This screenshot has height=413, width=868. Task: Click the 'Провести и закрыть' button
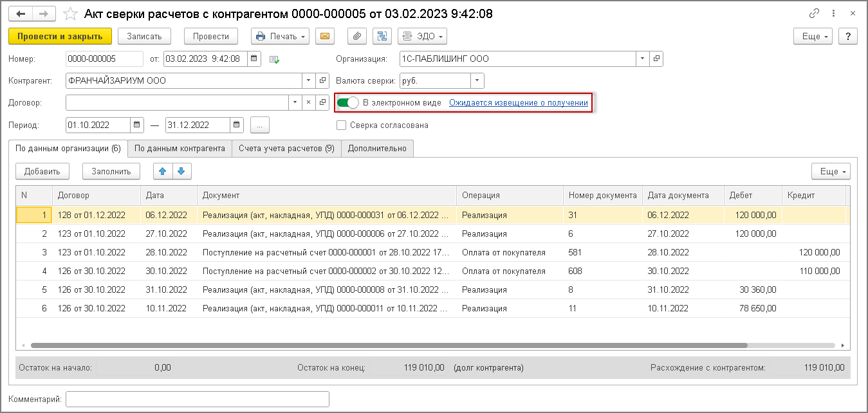(x=60, y=36)
